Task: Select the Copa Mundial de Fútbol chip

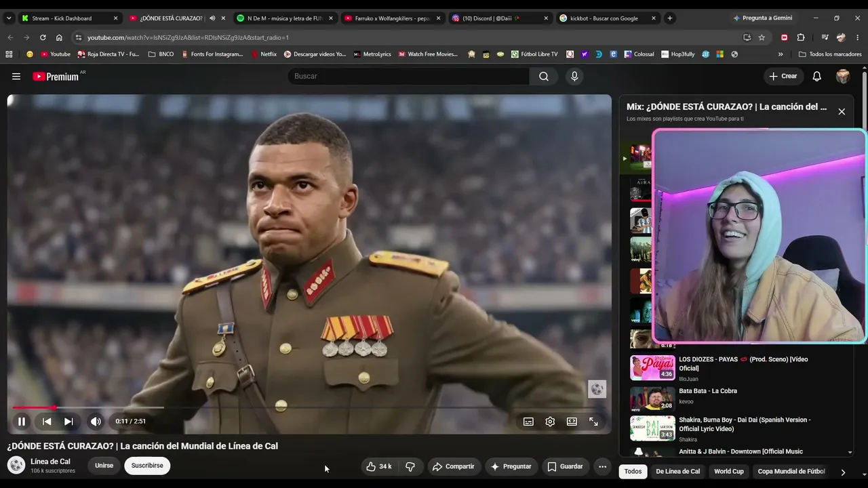Action: (x=791, y=472)
